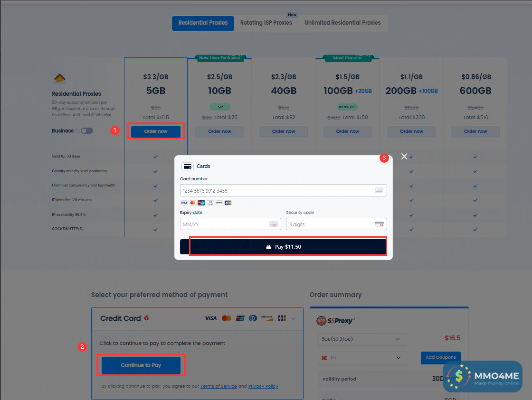Click the Pay $11.50 button

pyautogui.click(x=283, y=247)
